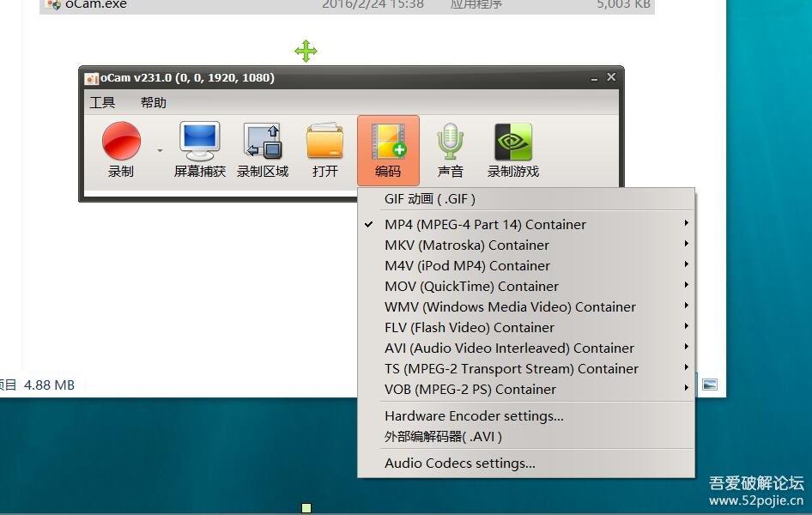Expand the VOB Container submenu arrow
Viewport: 812px width, 515px height.
(x=686, y=388)
